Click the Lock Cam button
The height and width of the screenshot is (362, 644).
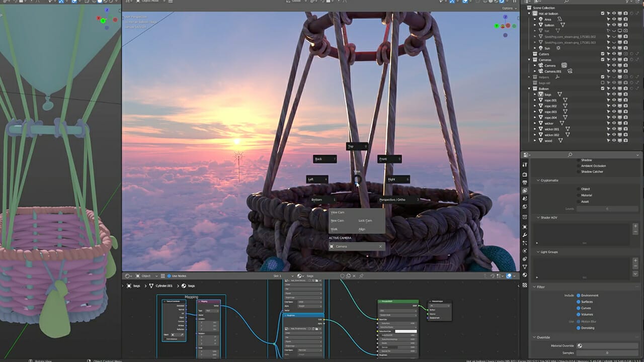[365, 221]
